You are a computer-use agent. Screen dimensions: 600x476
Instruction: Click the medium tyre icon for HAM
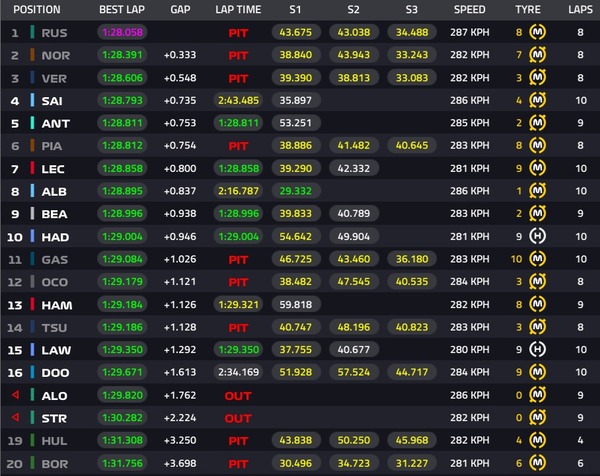click(x=537, y=304)
